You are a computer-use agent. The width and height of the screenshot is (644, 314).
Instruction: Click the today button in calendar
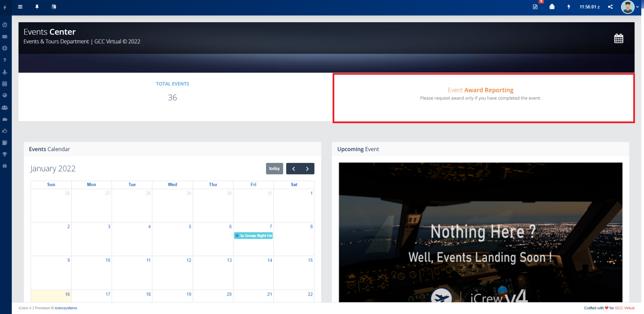[x=274, y=169]
